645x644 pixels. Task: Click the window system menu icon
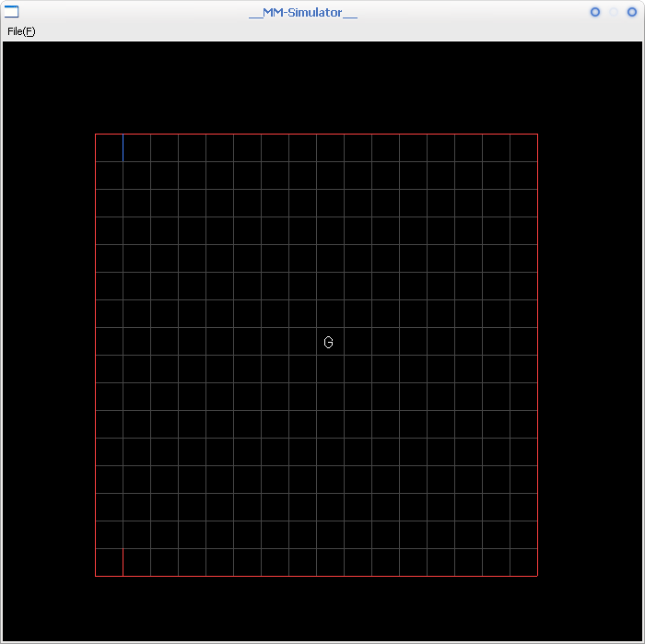11,12
